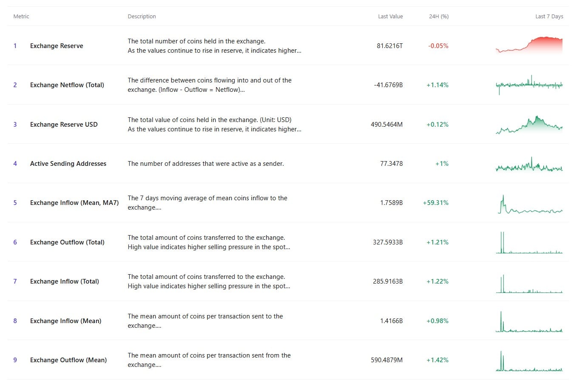
Task: Click the Exchange Inflow (Mean) sparkline
Action: pyautogui.click(x=529, y=321)
